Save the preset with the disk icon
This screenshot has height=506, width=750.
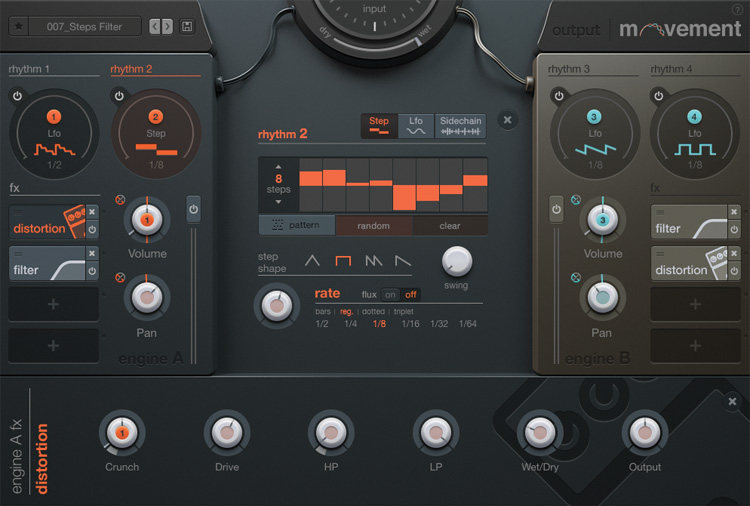pyautogui.click(x=187, y=26)
